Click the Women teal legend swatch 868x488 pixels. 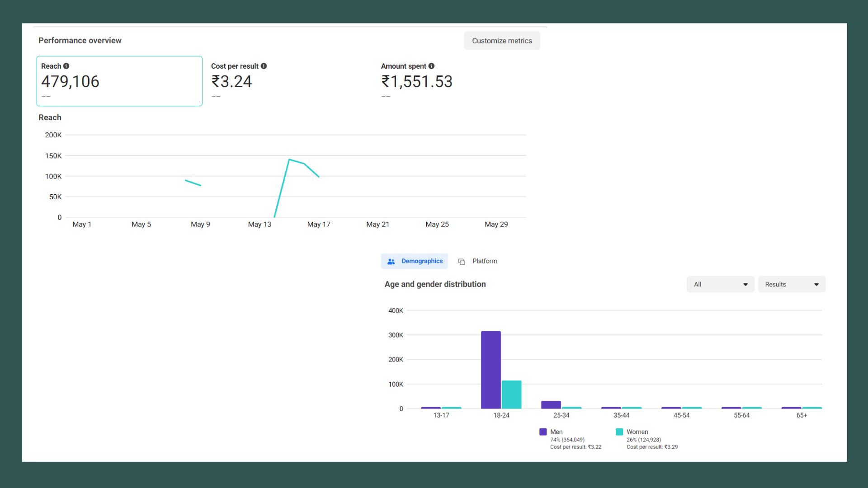click(x=619, y=432)
